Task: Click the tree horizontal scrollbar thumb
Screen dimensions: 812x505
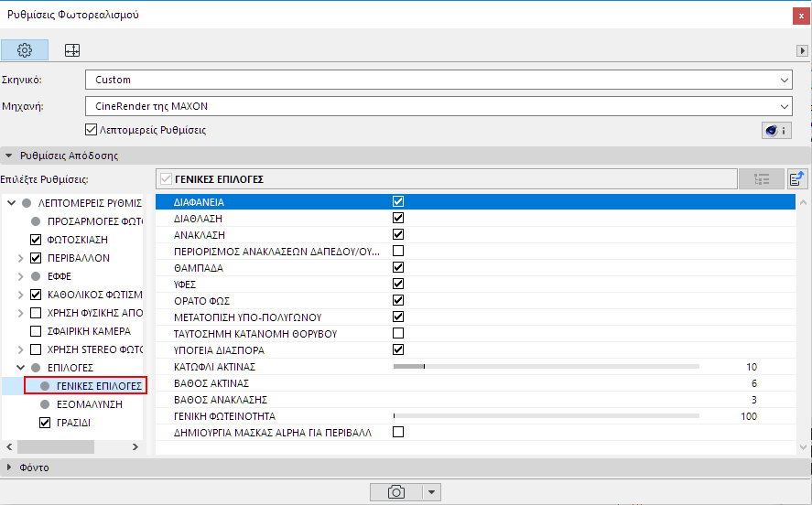Action: coord(56,446)
